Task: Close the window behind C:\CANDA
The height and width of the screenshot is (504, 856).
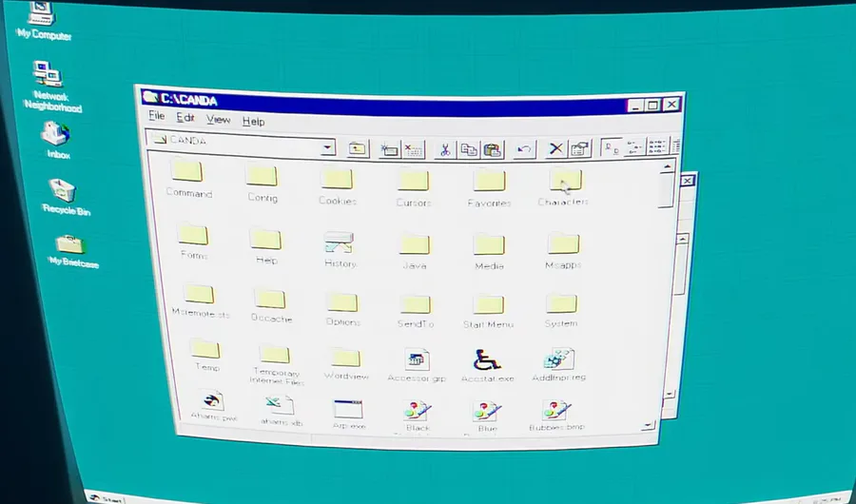Action: coord(688,180)
